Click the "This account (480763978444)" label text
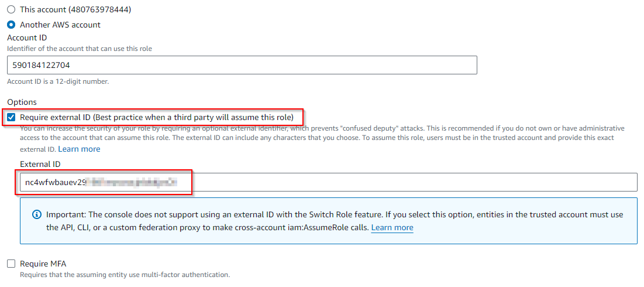Screen dimensions: 644x287 coord(75,10)
